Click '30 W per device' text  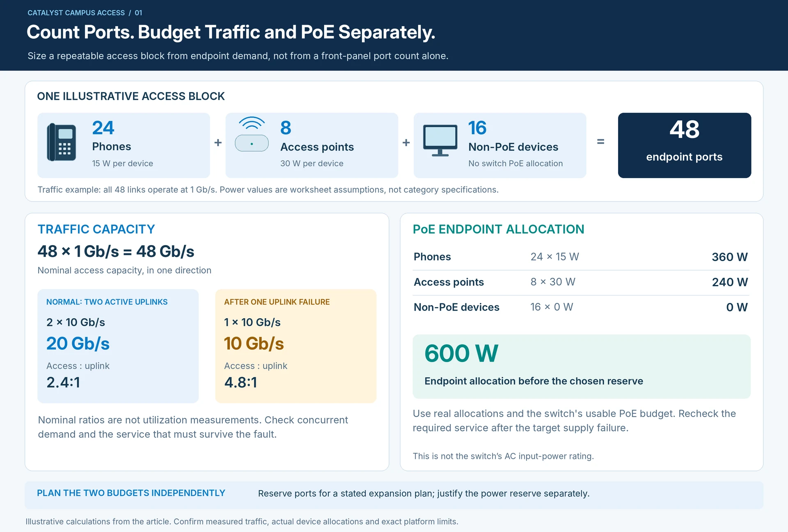click(312, 163)
